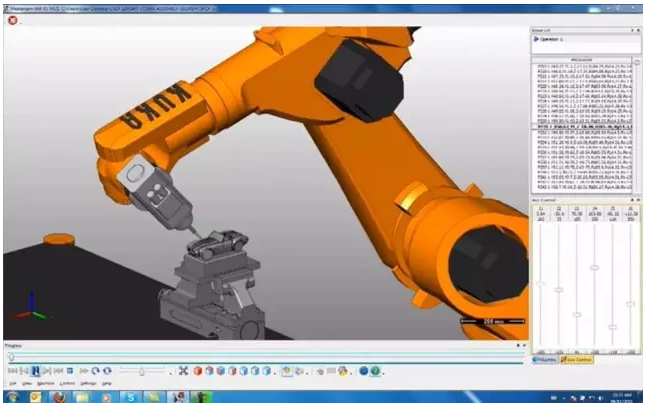Switch to the Machine tab
Image resolution: width=648 pixels, height=403 pixels.
544,358
